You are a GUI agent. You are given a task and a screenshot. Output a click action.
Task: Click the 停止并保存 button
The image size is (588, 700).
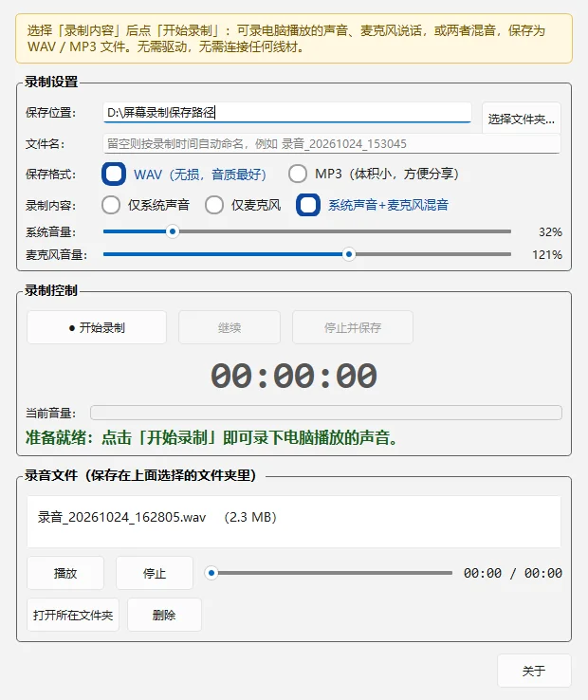[353, 327]
